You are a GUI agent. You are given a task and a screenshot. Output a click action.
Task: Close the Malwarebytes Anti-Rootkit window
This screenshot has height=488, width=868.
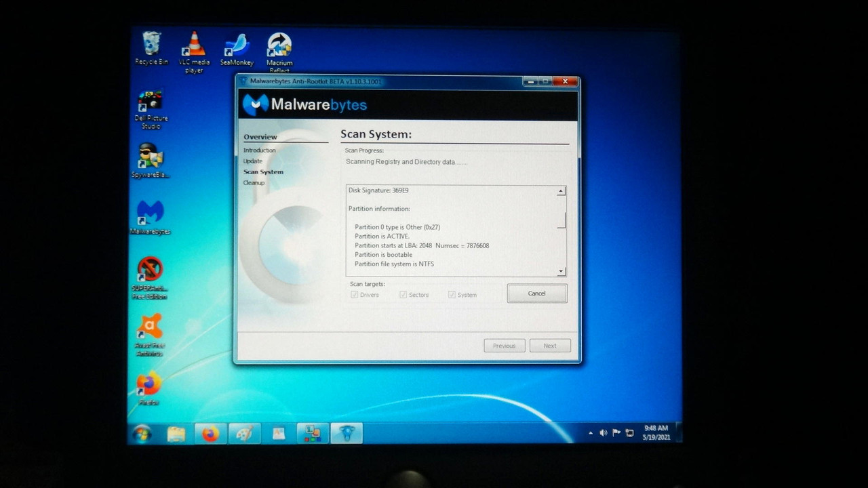pos(564,81)
